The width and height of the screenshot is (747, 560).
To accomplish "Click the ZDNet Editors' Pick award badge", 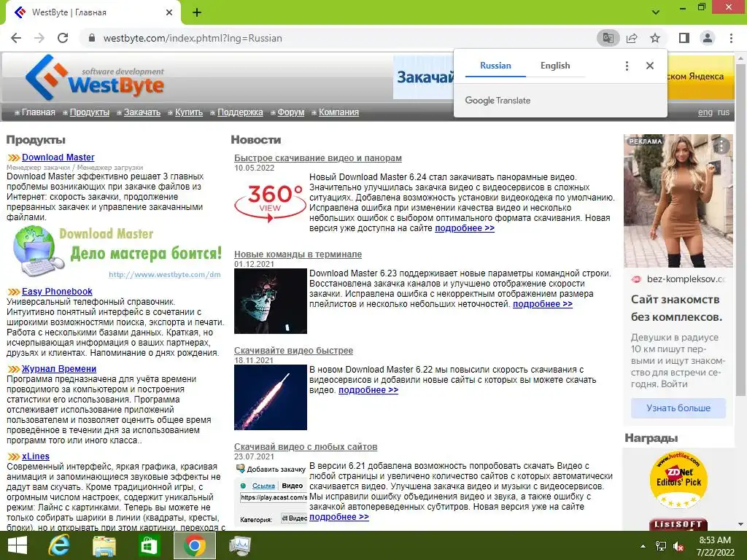I will 678,480.
